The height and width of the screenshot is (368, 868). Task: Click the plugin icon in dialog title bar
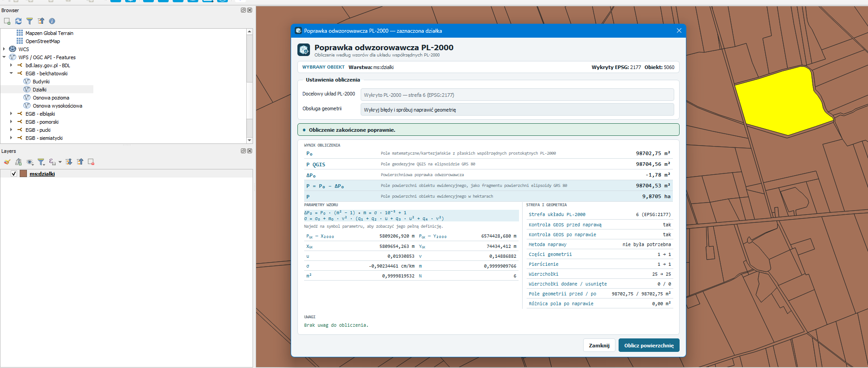(298, 30)
